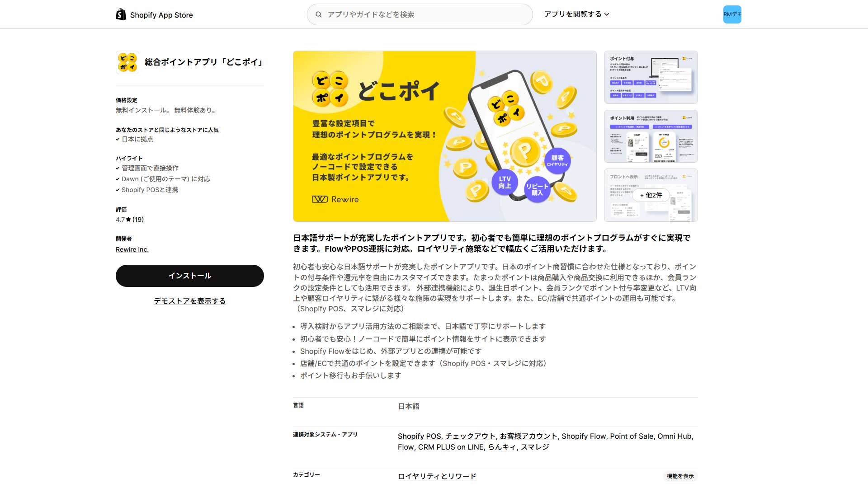Click the Shopify bag logo icon

tap(121, 14)
